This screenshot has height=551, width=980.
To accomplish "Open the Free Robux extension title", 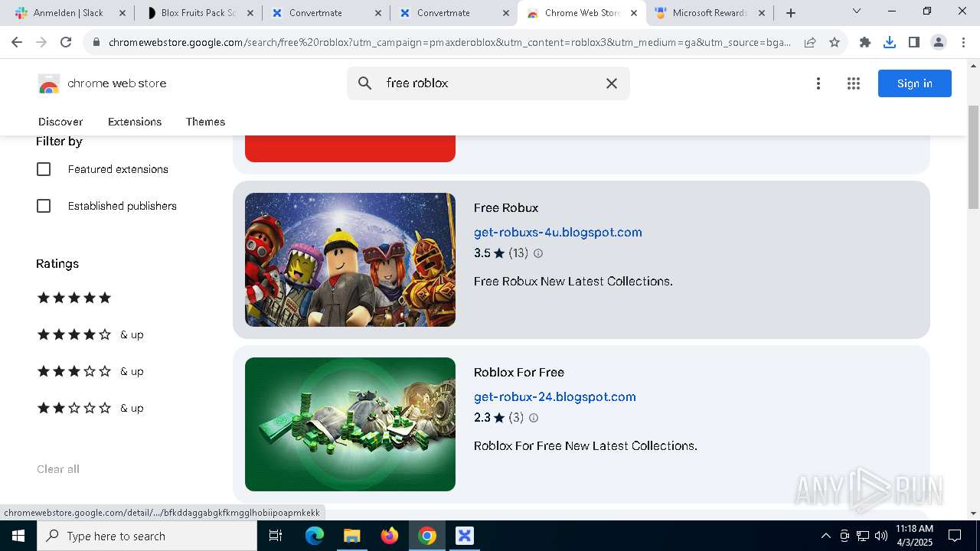I will [x=506, y=207].
